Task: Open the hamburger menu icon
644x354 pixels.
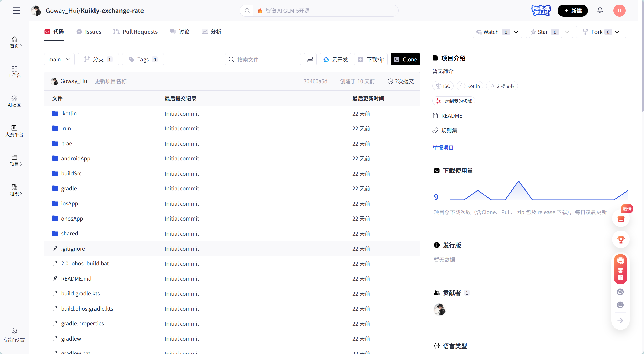Action: coord(17,10)
